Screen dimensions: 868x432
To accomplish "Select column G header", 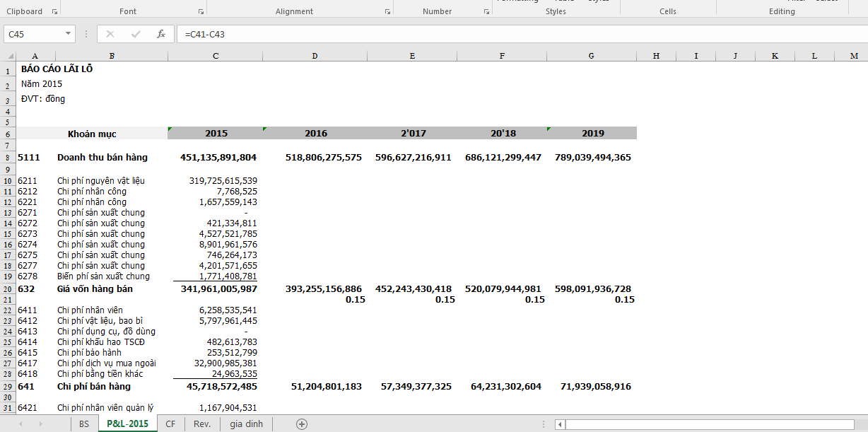I will [x=592, y=56].
